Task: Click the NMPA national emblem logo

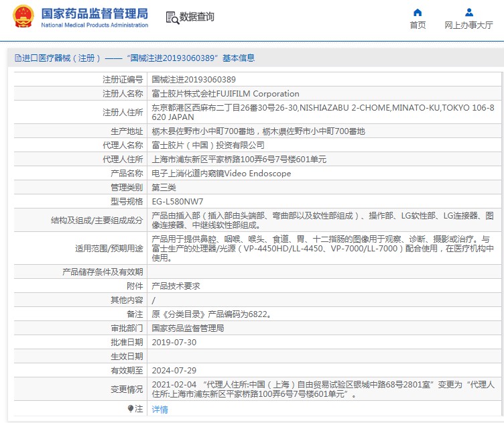Action: [23, 16]
